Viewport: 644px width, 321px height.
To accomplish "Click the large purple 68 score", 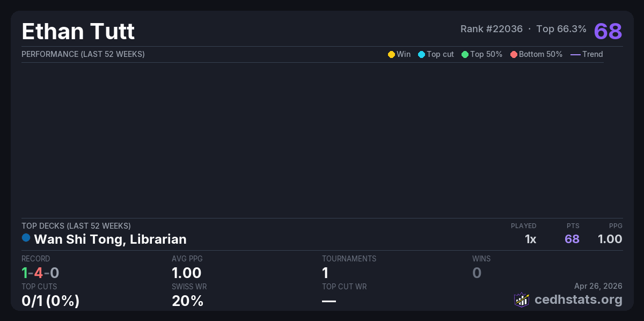I will click(x=608, y=31).
